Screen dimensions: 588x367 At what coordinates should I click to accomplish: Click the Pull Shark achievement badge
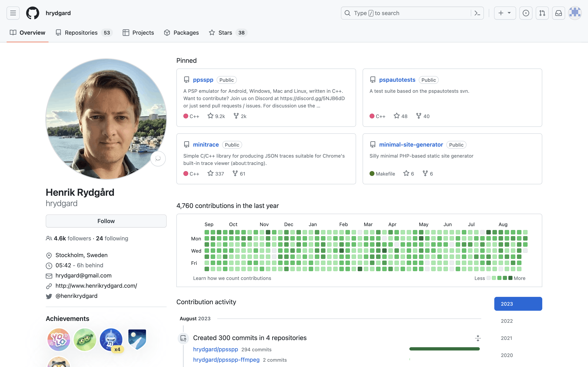point(111,339)
